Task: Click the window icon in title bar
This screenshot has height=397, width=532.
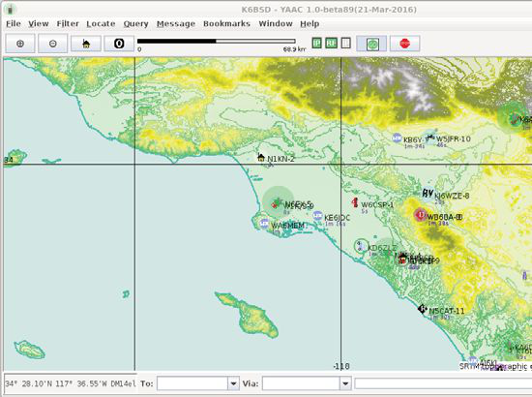Action: 11,9
